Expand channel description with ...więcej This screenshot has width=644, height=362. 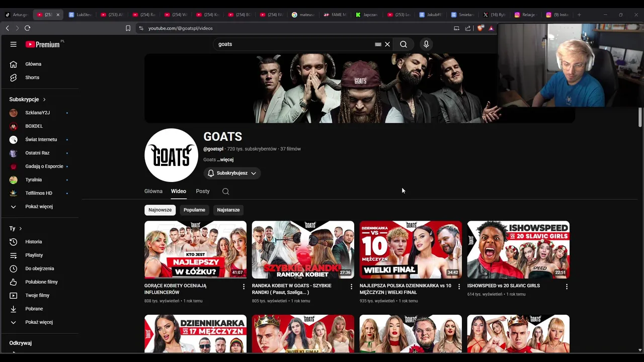(225, 160)
